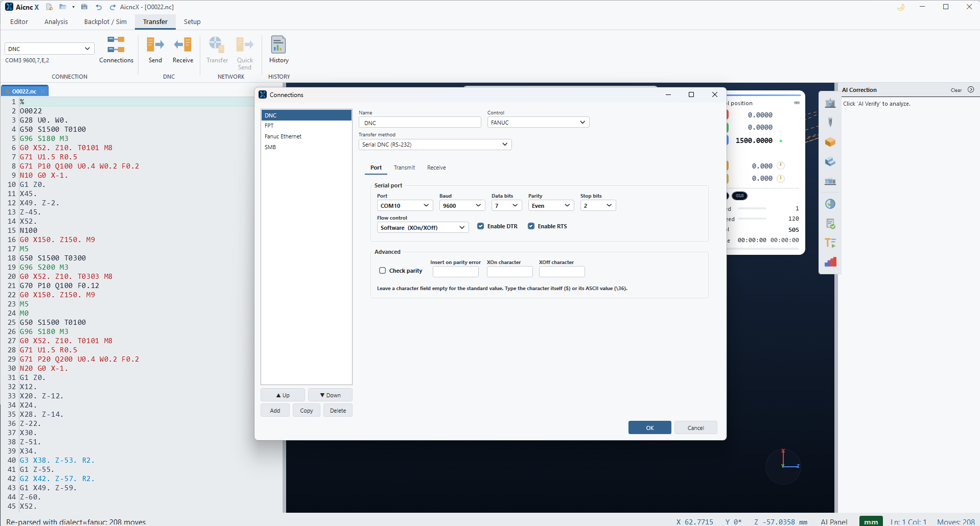Click the orange T text-run icon
Viewport: 980px width, 526px height.
(830, 243)
